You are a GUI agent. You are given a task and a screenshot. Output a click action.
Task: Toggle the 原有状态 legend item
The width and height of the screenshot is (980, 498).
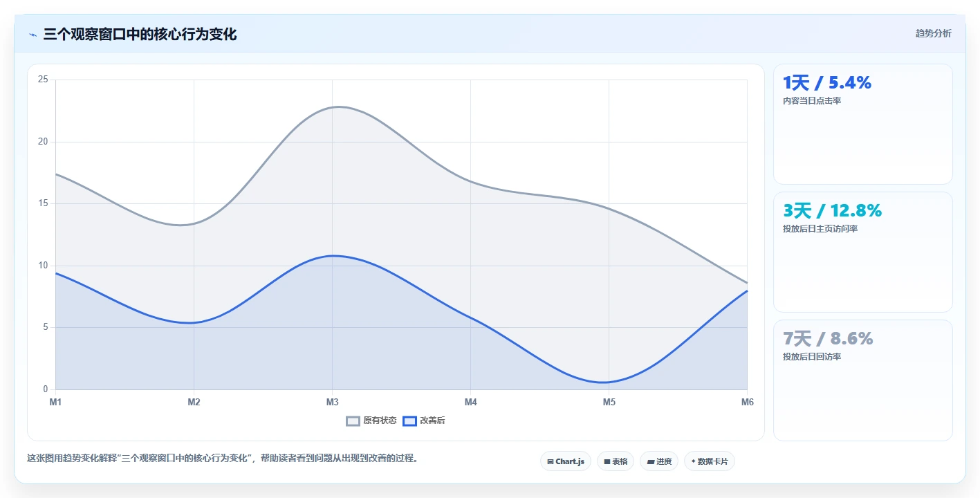371,421
